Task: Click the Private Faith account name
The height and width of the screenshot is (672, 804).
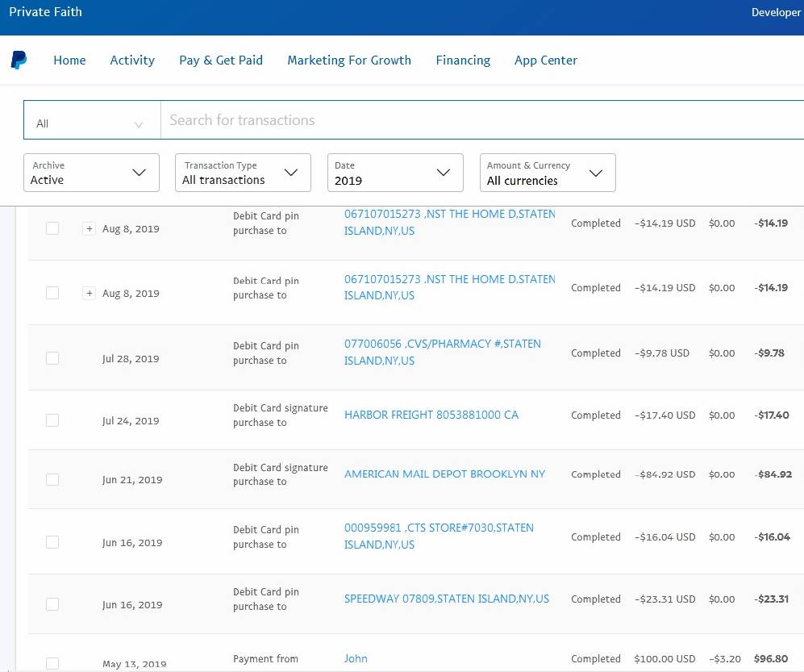Action: pyautogui.click(x=46, y=12)
